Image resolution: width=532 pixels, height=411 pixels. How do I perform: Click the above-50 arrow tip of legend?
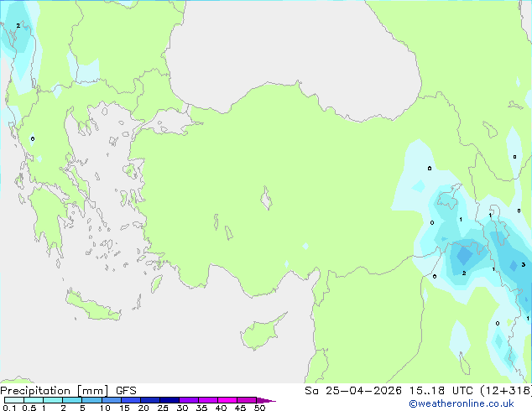pos(266,400)
